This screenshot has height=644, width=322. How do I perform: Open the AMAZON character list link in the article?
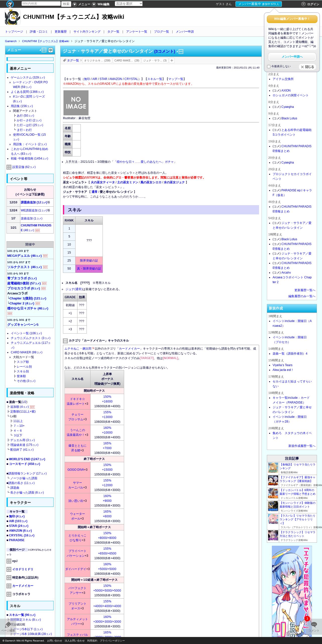click(116, 79)
